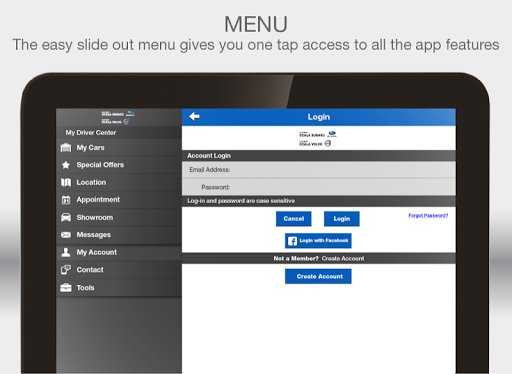Select the My Account person icon

[x=66, y=252]
